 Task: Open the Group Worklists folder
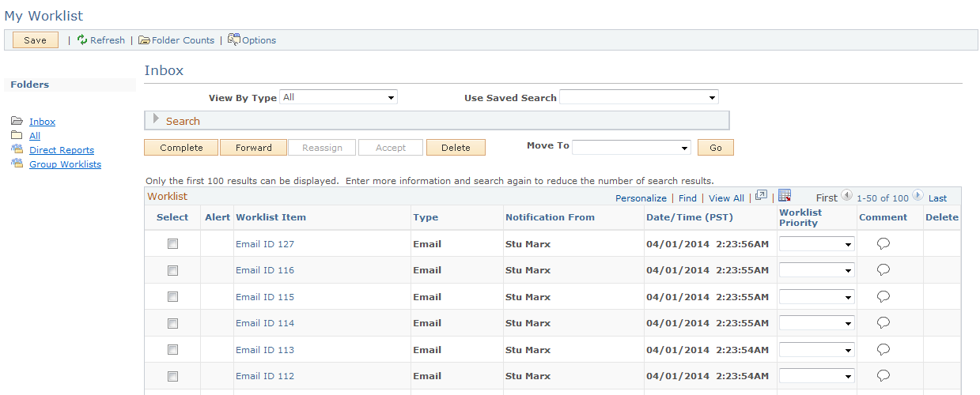pos(65,164)
